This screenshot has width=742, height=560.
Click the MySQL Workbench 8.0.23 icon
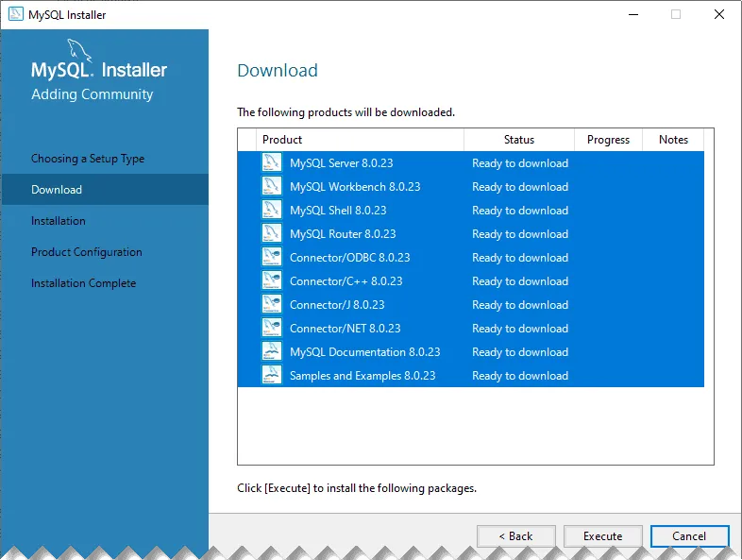[272, 186]
